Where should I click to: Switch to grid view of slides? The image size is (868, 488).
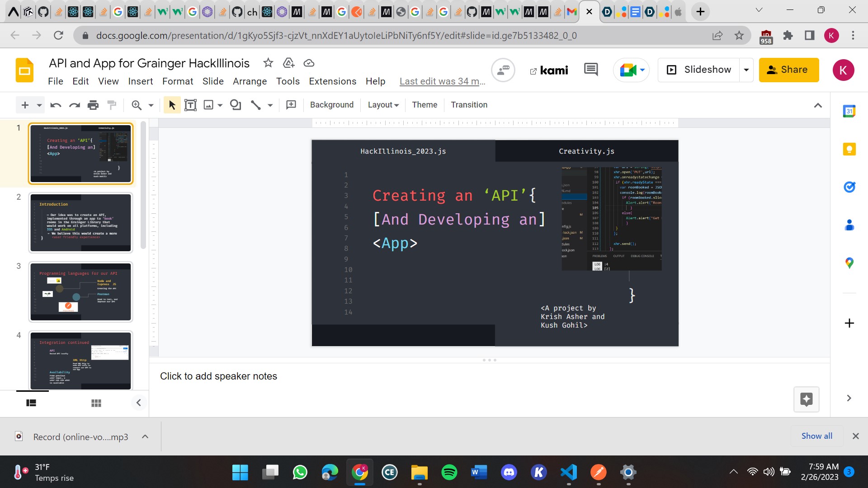point(96,403)
